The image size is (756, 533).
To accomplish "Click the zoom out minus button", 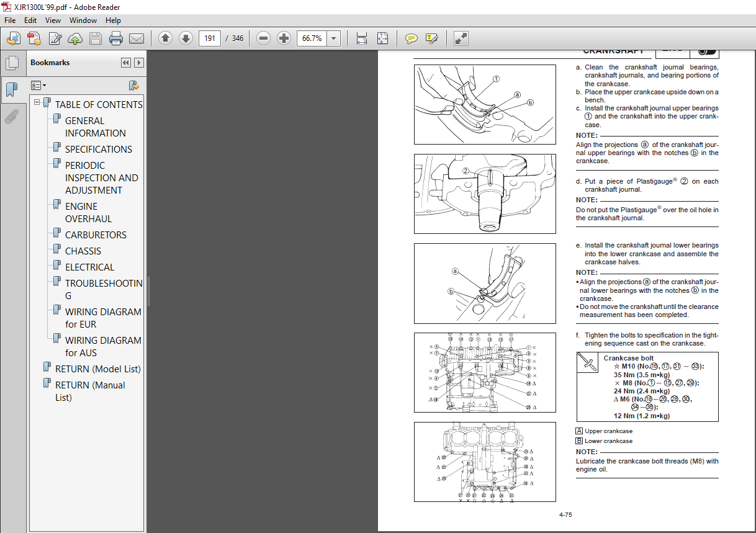I will pyautogui.click(x=264, y=38).
